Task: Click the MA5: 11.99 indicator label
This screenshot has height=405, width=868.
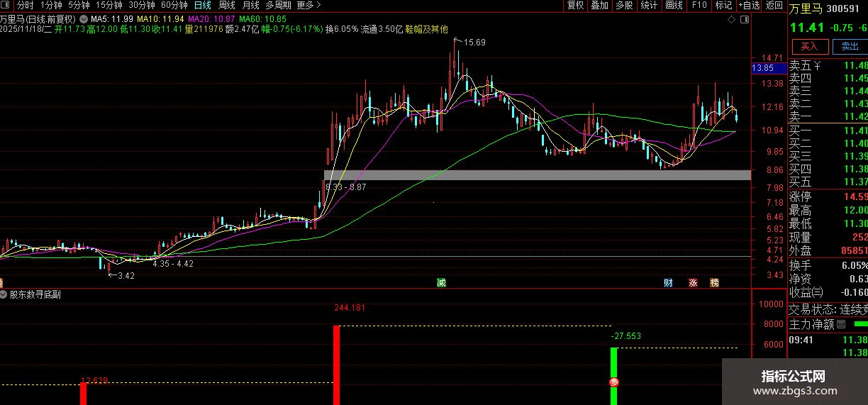Action: (x=112, y=19)
